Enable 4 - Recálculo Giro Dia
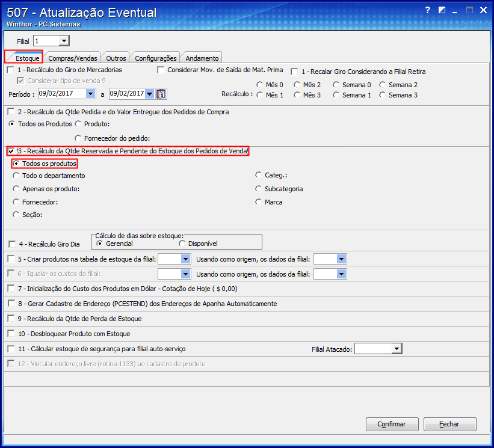Screen dimensions: 494x448 click(x=12, y=244)
